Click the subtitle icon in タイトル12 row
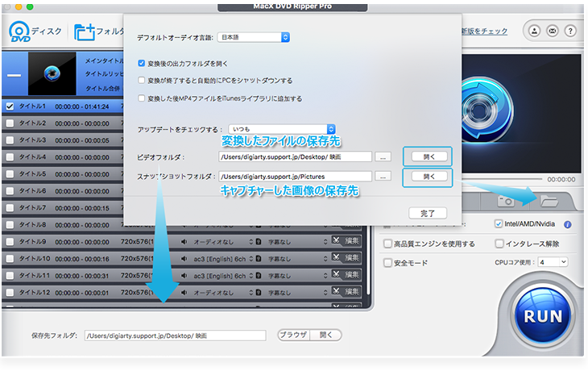Viewport: 588px width, 371px height. click(259, 293)
